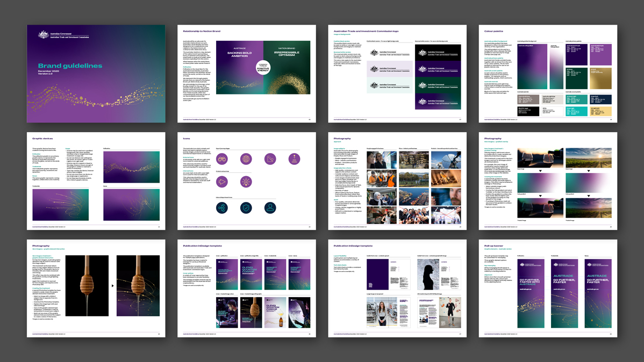The image size is (644, 362).
Task: Click the purple light bulb icon
Action: [x=246, y=182]
